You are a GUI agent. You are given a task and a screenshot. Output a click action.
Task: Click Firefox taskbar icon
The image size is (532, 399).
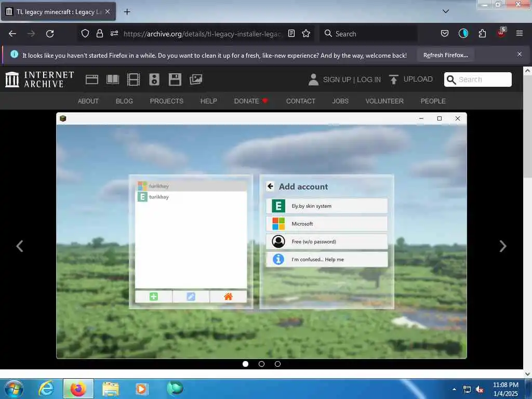78,389
